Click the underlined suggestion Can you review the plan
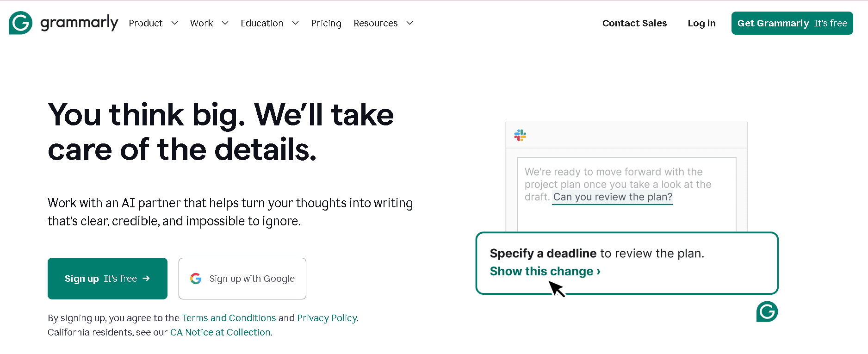Screen dimensions: 868x354 (612, 197)
